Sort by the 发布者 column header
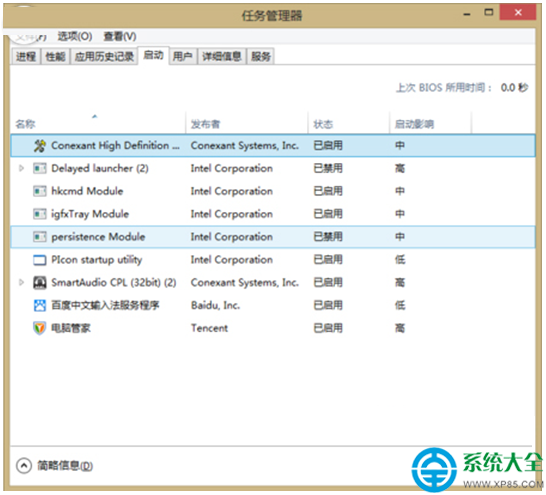Screen dimensions: 546x495 (247, 123)
